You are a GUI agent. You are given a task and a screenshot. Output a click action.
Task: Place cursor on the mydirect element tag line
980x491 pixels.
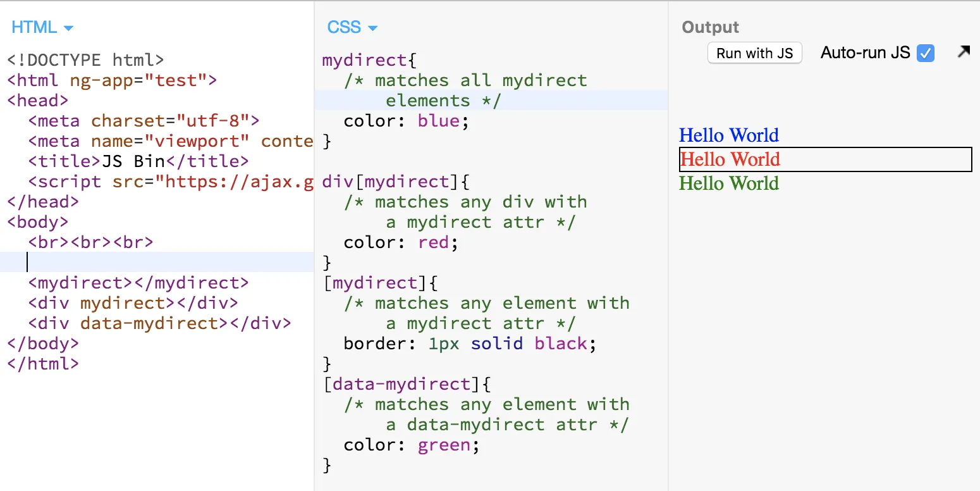(138, 283)
